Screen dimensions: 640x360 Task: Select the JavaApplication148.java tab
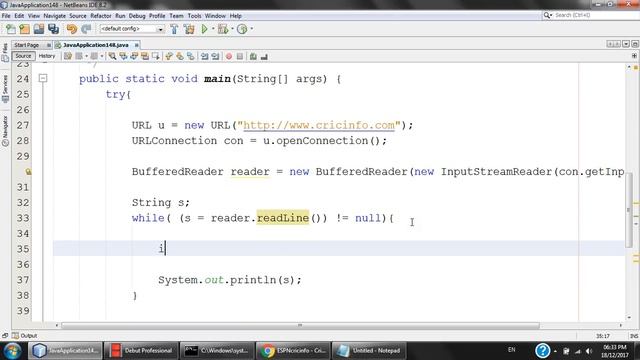[96, 45]
